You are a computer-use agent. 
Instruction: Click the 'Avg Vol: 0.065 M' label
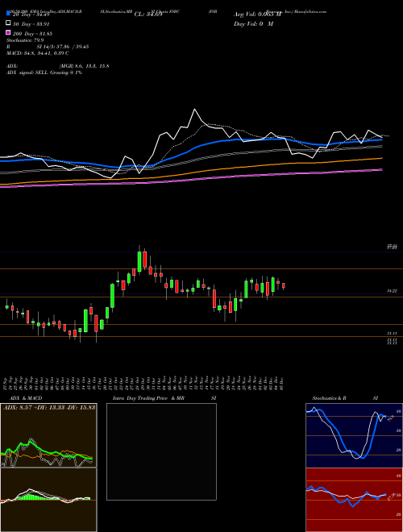click(257, 15)
